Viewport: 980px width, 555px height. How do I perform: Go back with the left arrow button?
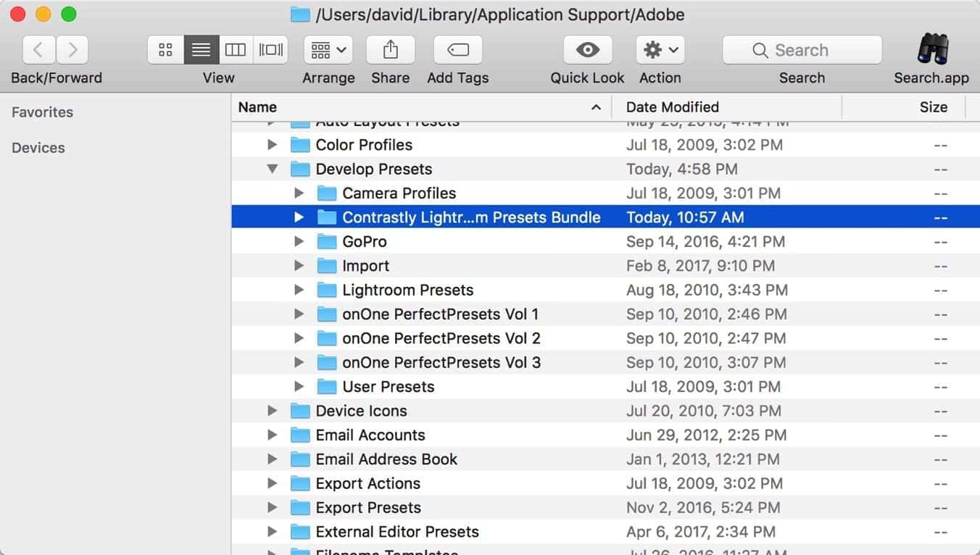point(39,50)
